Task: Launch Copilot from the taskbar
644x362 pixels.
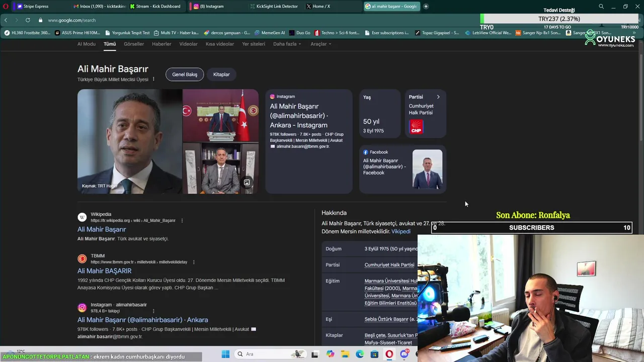Action: pyautogui.click(x=330, y=354)
